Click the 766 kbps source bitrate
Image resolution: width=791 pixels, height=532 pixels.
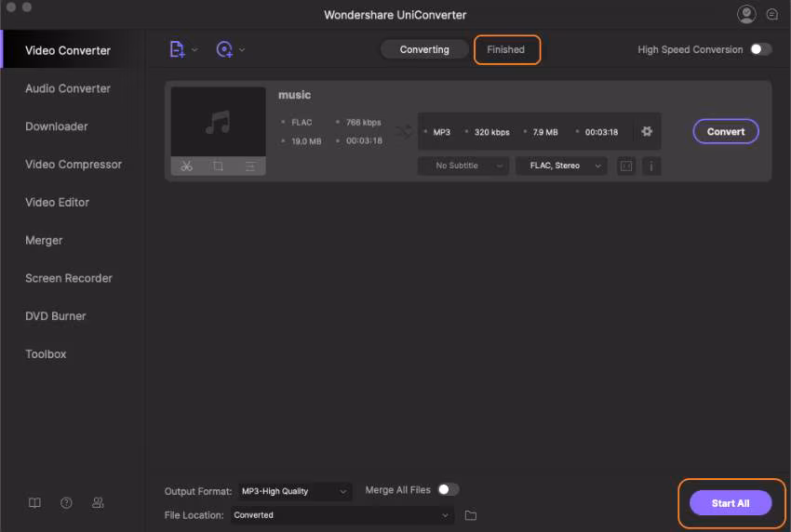[363, 123]
